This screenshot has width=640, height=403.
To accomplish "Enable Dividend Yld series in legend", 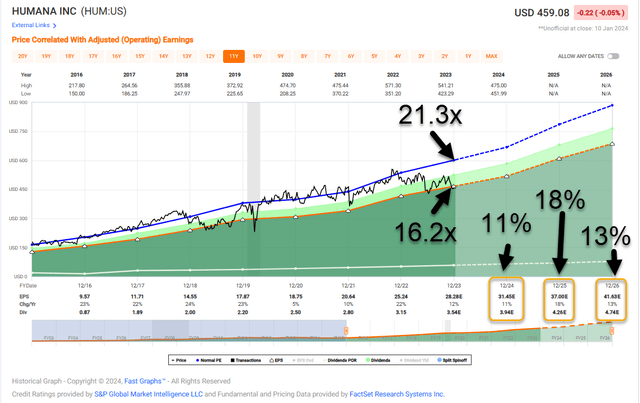I will 414,360.
